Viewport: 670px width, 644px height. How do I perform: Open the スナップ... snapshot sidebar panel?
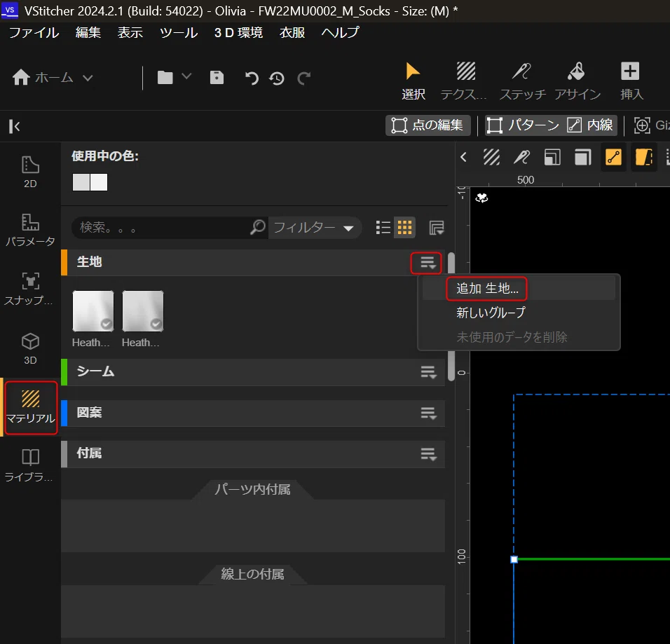(29, 289)
